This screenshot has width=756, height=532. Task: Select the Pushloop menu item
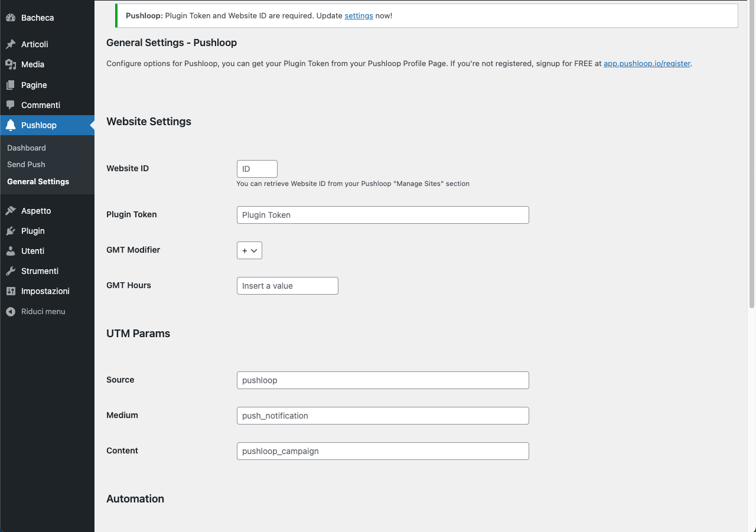point(47,125)
